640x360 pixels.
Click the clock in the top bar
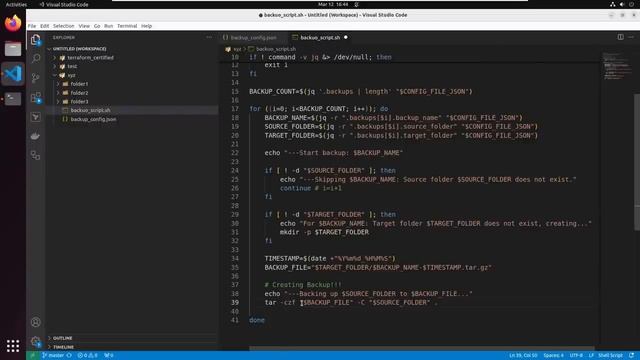coord(333,4)
